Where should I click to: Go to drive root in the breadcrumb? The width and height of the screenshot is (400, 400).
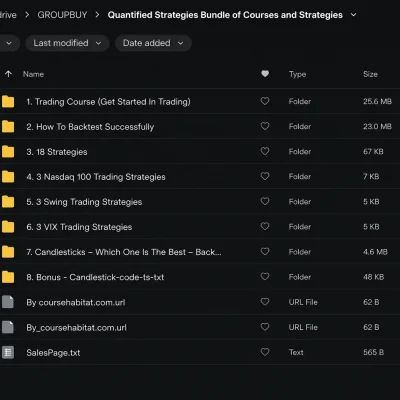pyautogui.click(x=8, y=15)
